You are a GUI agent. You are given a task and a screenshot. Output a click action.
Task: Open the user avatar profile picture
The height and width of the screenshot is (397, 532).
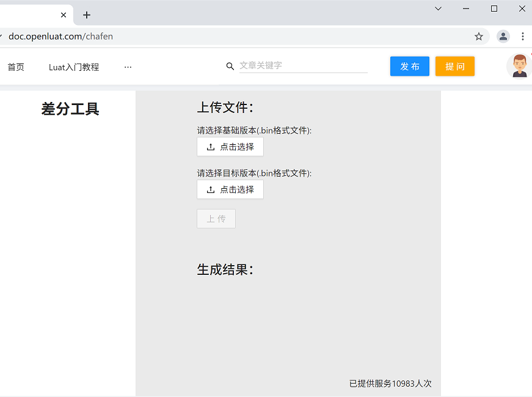(519, 66)
